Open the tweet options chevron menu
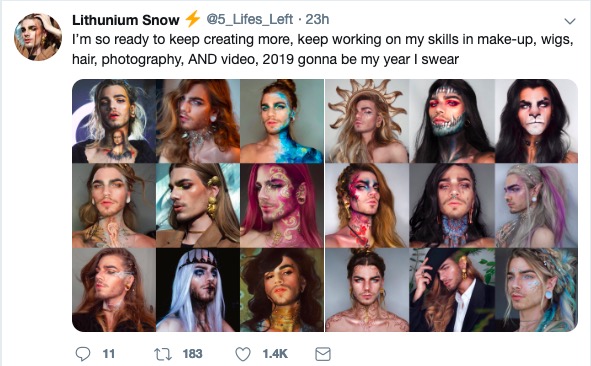This screenshot has width=591, height=366. coord(570,21)
